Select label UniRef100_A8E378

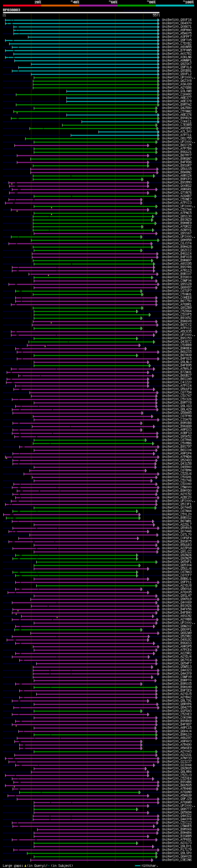click(x=177, y=101)
